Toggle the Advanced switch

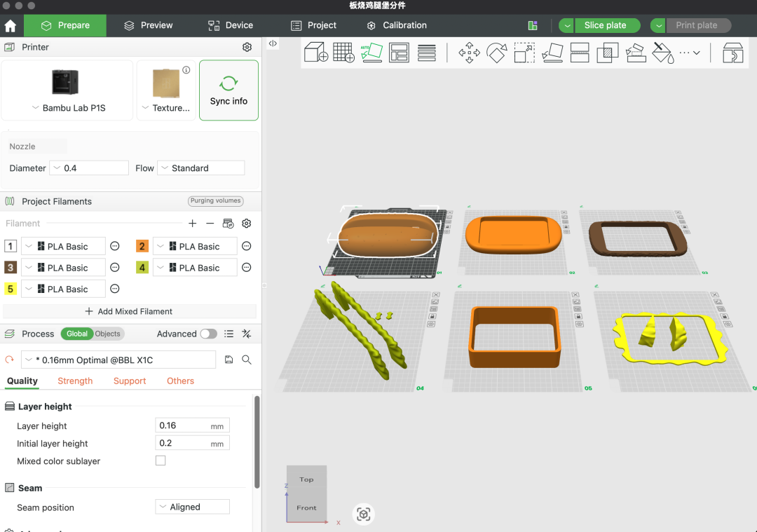(209, 334)
